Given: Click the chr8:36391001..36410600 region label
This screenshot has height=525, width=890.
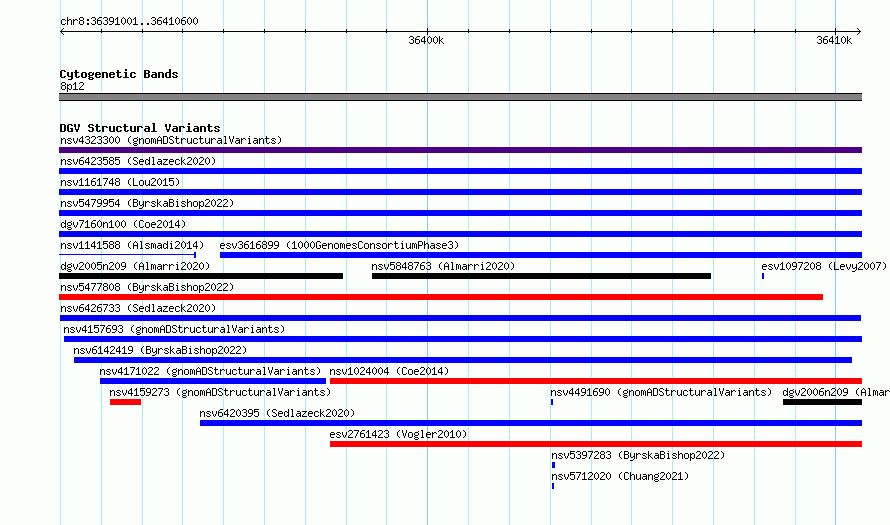Looking at the screenshot, I should click(129, 21).
